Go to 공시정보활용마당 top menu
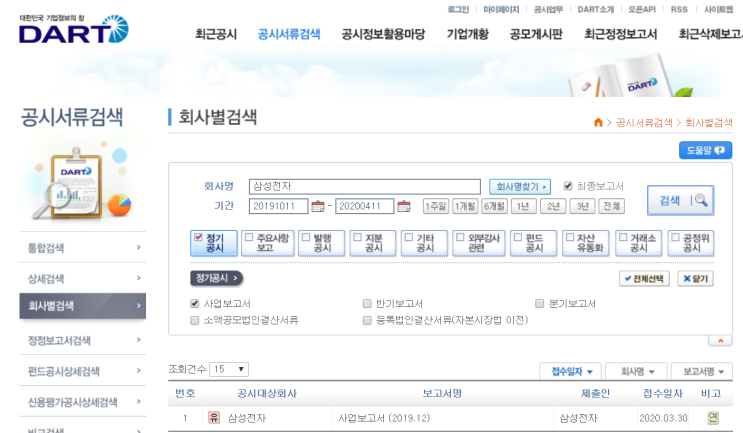Viewport: 743px width, 433px height. coord(383,34)
